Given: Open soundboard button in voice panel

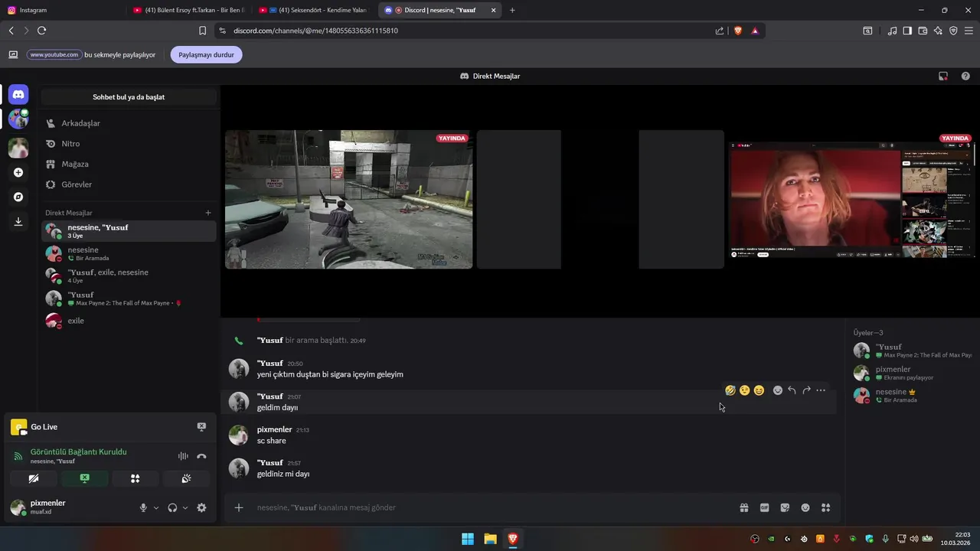Looking at the screenshot, I should click(x=186, y=478).
